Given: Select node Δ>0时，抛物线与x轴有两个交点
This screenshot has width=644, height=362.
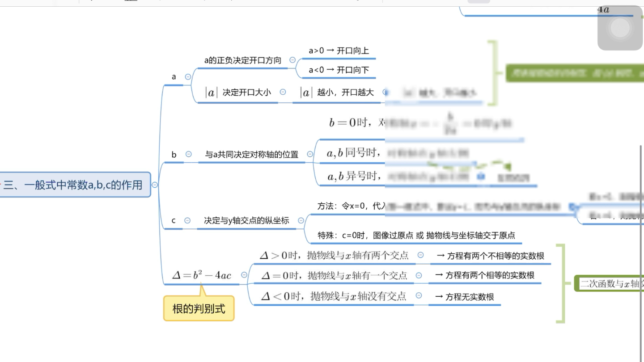Looking at the screenshot, I should point(334,256).
